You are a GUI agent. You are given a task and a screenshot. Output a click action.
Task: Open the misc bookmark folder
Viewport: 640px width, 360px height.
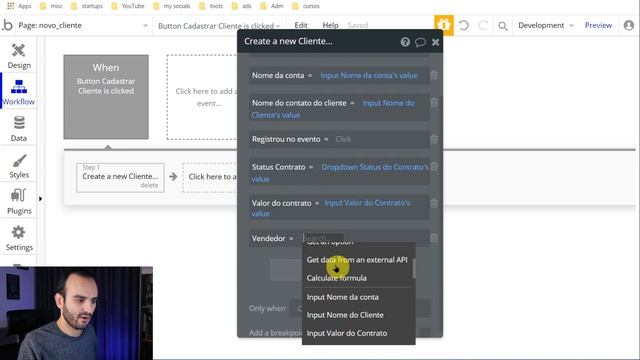[51, 6]
